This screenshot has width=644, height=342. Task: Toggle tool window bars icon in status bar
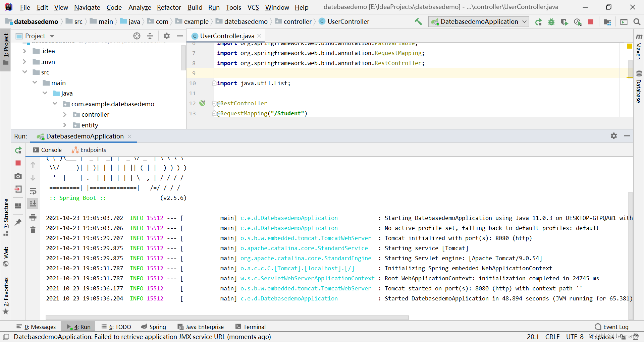click(6, 337)
